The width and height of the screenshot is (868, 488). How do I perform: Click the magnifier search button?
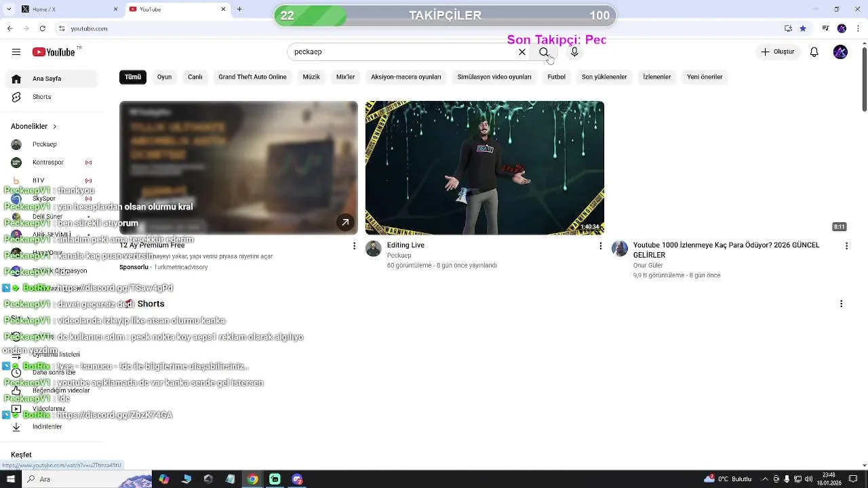[544, 52]
